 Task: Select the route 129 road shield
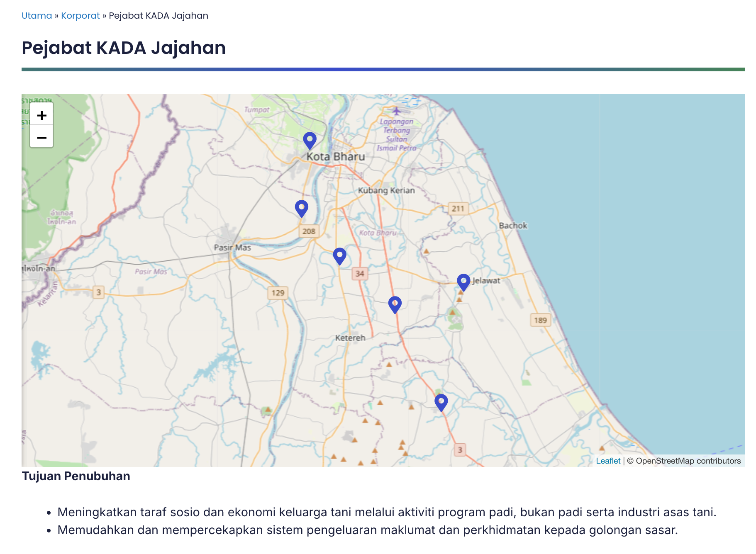coord(278,293)
